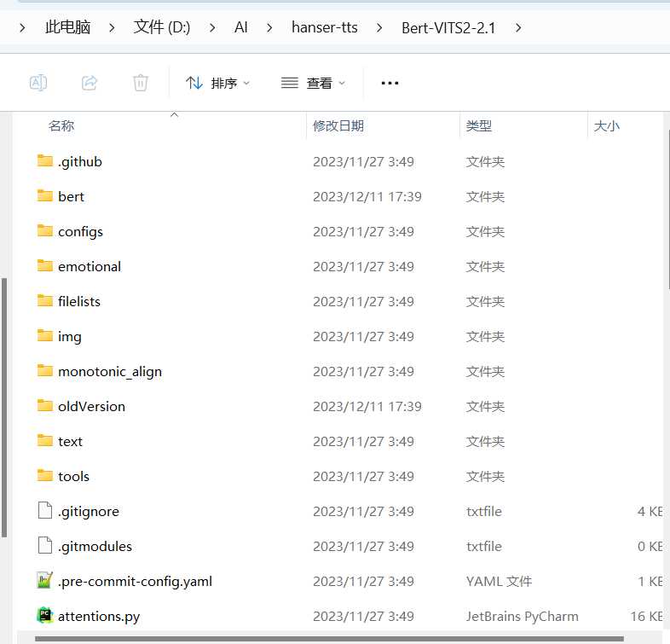This screenshot has width=670, height=644.
Task: Click the img folder icon
Action: coord(45,336)
